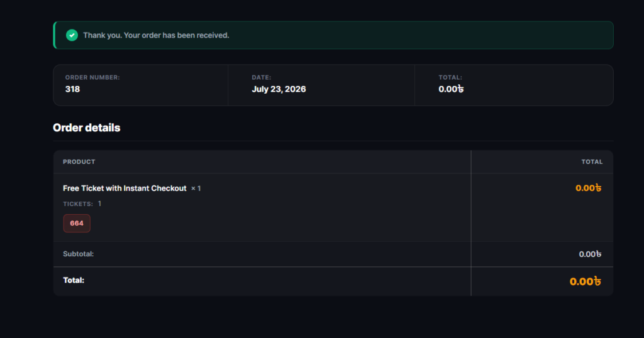The width and height of the screenshot is (644, 338).
Task: Select the Subtotal: row label
Action: coord(79,254)
